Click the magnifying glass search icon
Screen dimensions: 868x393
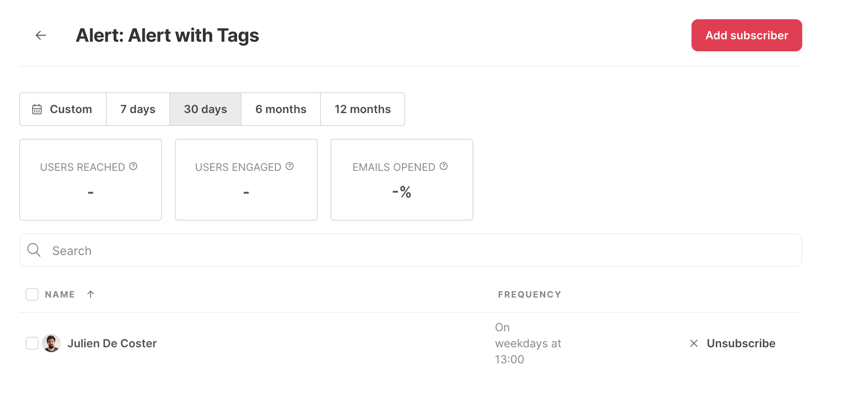[x=34, y=250]
